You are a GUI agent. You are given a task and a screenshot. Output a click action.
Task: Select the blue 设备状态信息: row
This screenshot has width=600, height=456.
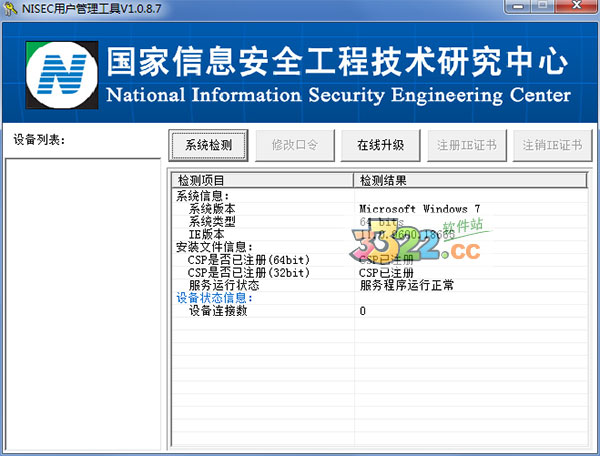[380, 298]
